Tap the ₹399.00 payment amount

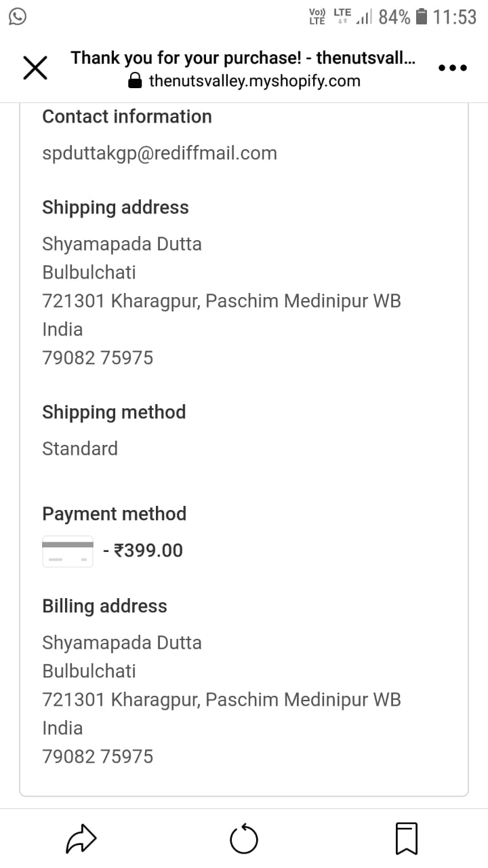click(x=148, y=551)
